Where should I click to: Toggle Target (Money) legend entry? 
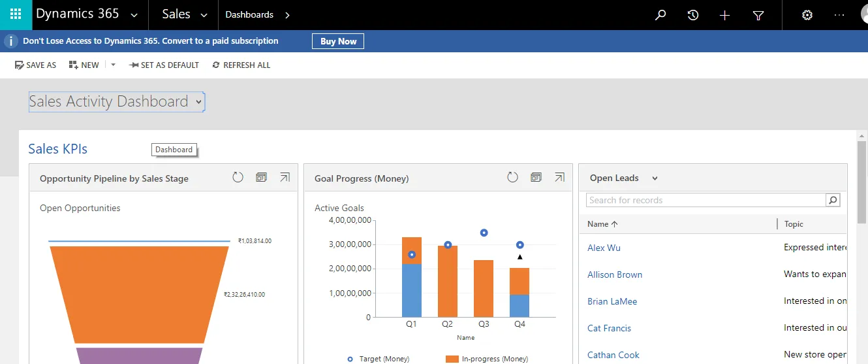(x=377, y=359)
